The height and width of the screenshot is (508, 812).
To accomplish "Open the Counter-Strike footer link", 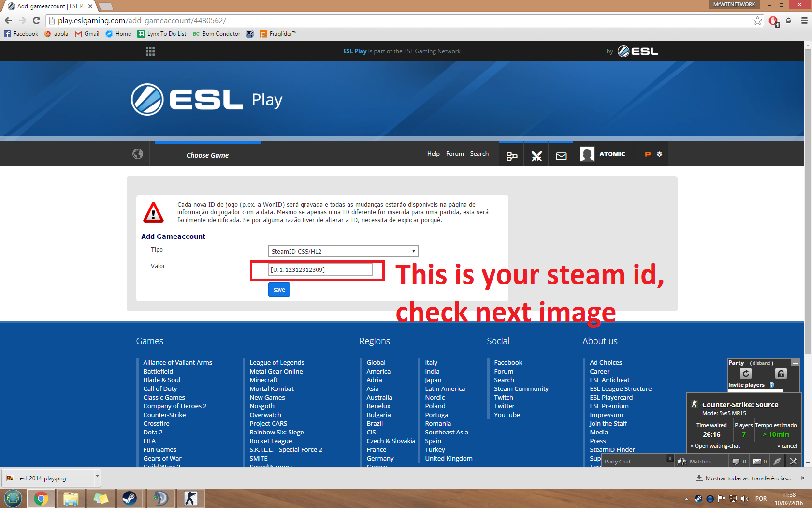I will click(164, 415).
